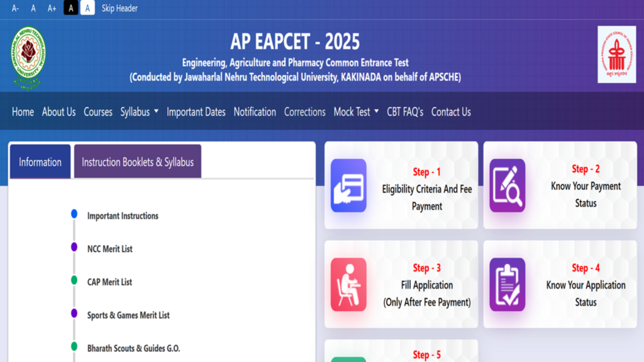The height and width of the screenshot is (362, 644).
Task: Click Eligibility Criteria And Fee Payment text
Action: click(x=427, y=198)
